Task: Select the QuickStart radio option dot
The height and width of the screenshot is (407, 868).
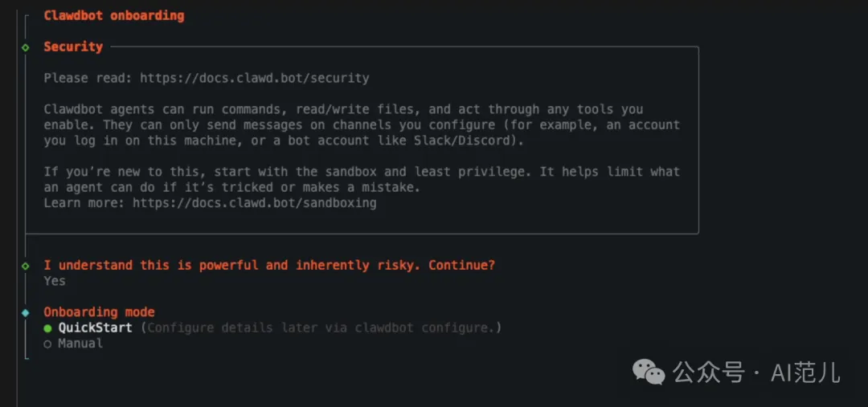Action: click(x=48, y=328)
